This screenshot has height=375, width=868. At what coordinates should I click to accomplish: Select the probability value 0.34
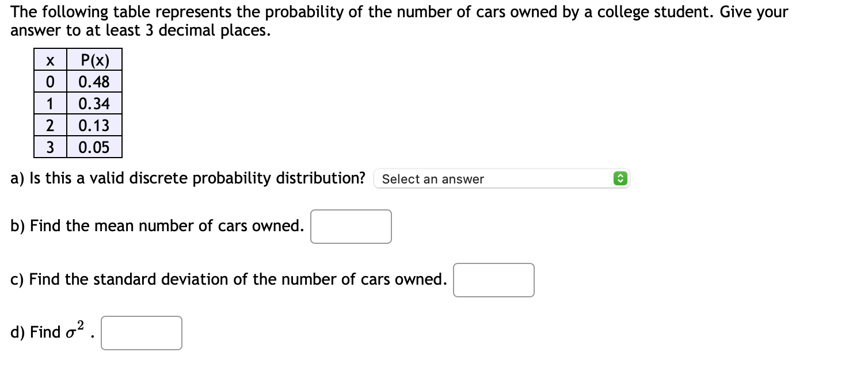tap(94, 103)
